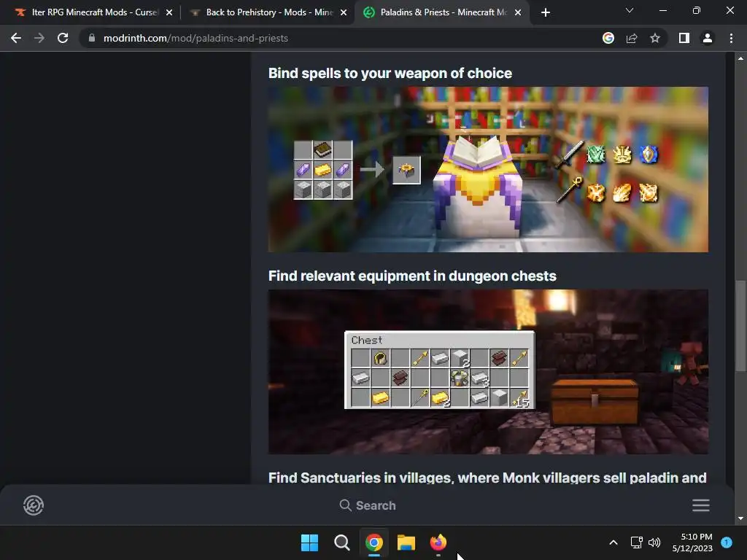The width and height of the screenshot is (747, 560).
Task: Close the Back to Prehistory tab
Action: pos(344,12)
